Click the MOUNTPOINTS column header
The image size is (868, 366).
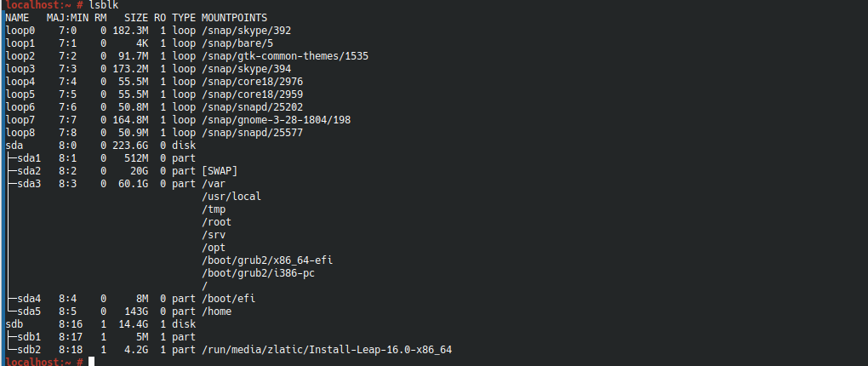(x=235, y=17)
